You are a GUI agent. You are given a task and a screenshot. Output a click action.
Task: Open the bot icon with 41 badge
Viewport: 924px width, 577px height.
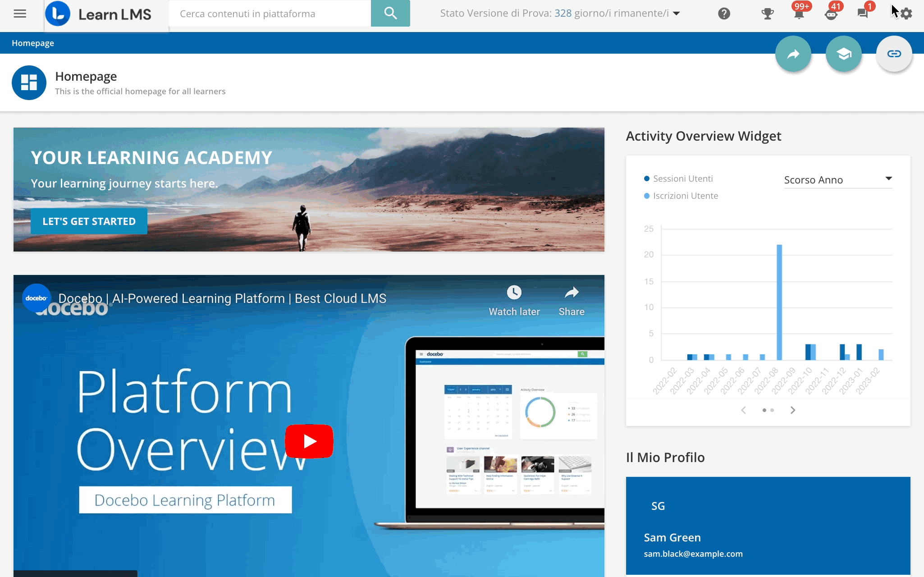(831, 14)
